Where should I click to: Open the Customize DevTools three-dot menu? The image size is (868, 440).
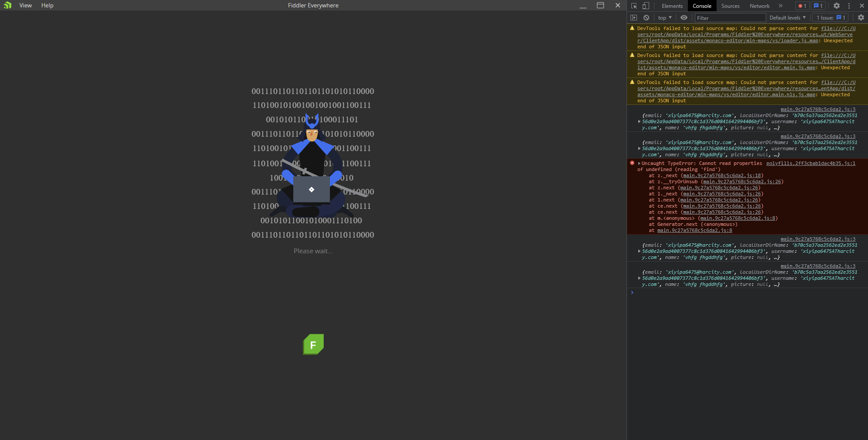[849, 6]
